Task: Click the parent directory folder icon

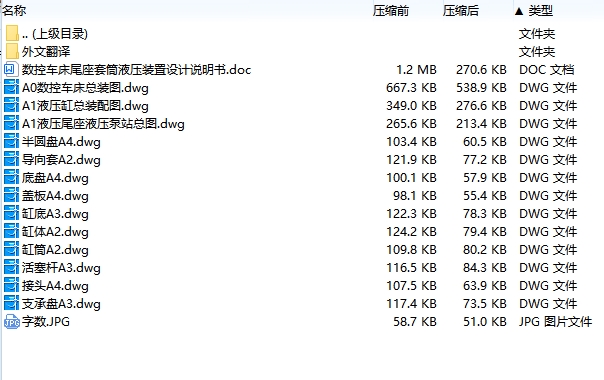Action: (x=12, y=34)
